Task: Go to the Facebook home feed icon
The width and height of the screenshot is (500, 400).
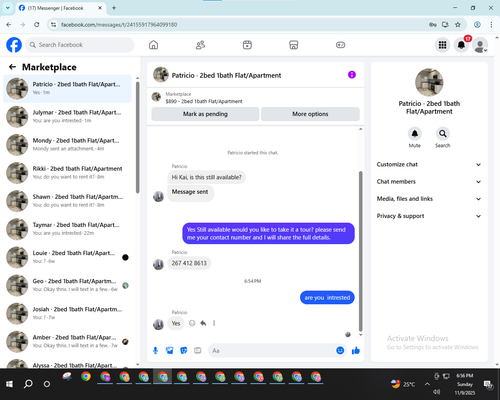Action: pos(153,45)
